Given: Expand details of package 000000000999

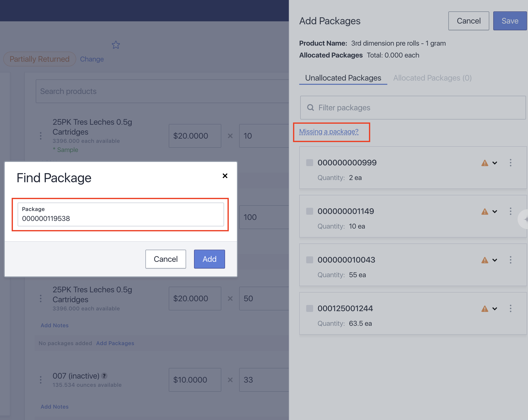Looking at the screenshot, I should 495,163.
